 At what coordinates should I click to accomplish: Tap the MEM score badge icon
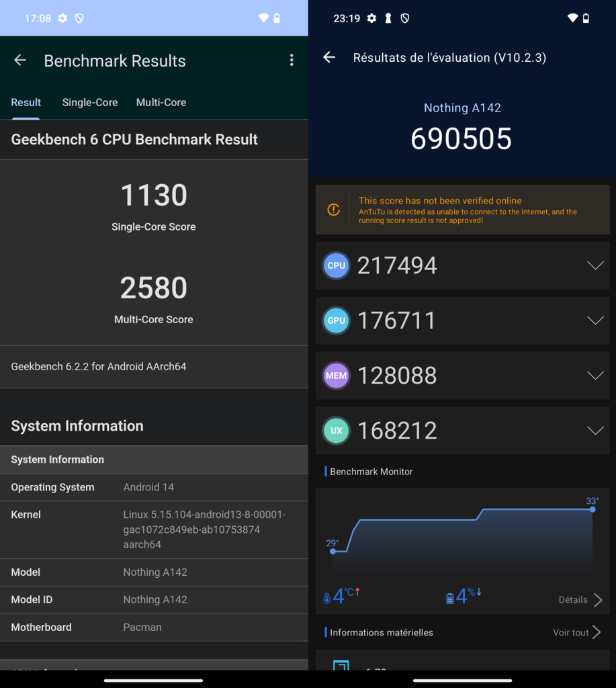[336, 376]
